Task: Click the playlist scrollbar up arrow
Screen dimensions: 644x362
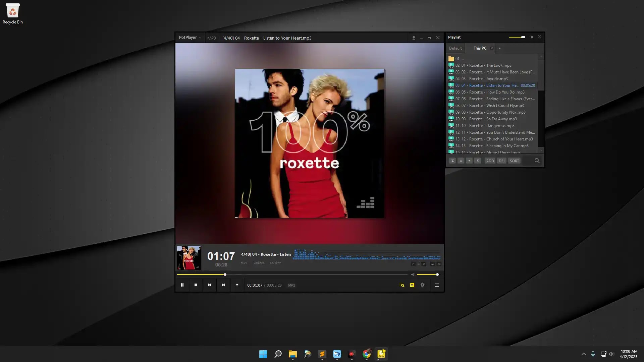Action: click(541, 57)
